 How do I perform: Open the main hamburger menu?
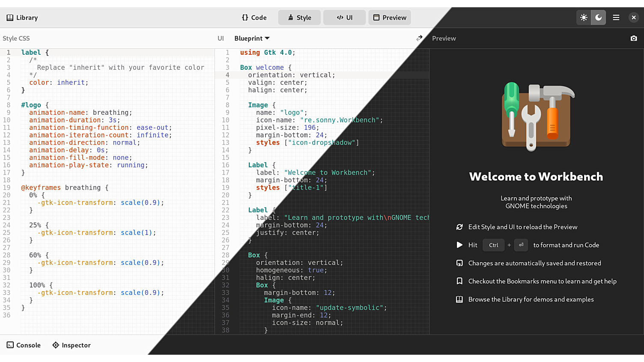[x=616, y=18]
